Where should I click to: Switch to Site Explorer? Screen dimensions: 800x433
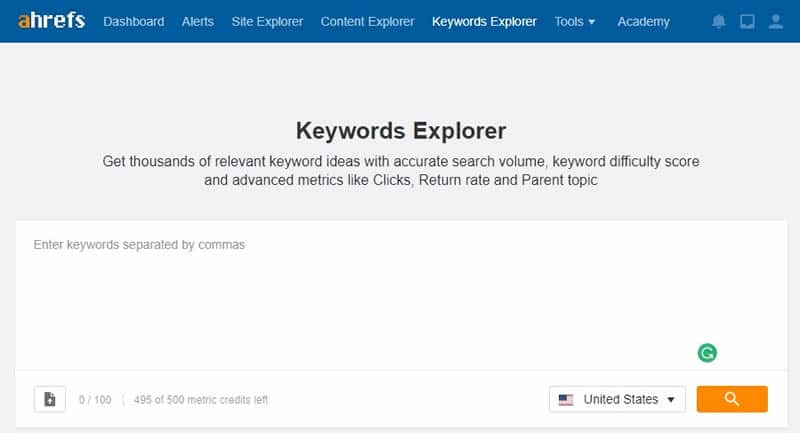pos(266,21)
